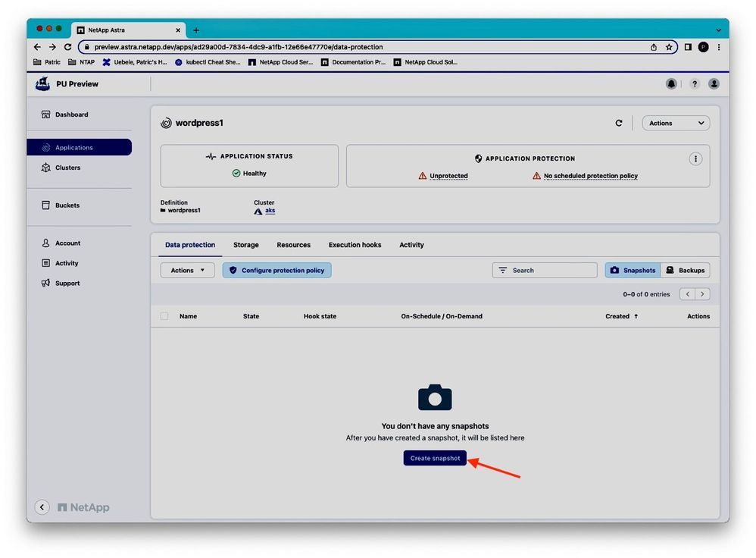Open the Patric bookmarks folder
Viewport: 756px width, 558px height.
click(x=47, y=61)
